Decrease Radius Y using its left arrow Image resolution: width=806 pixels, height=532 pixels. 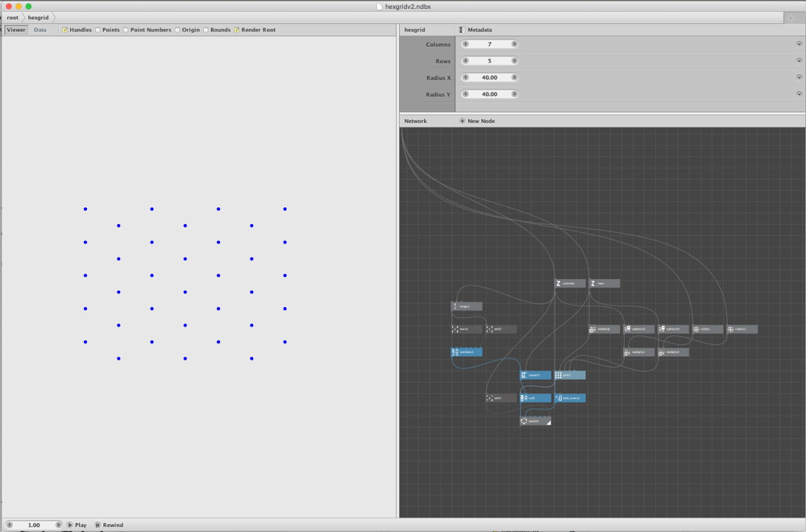click(x=466, y=94)
